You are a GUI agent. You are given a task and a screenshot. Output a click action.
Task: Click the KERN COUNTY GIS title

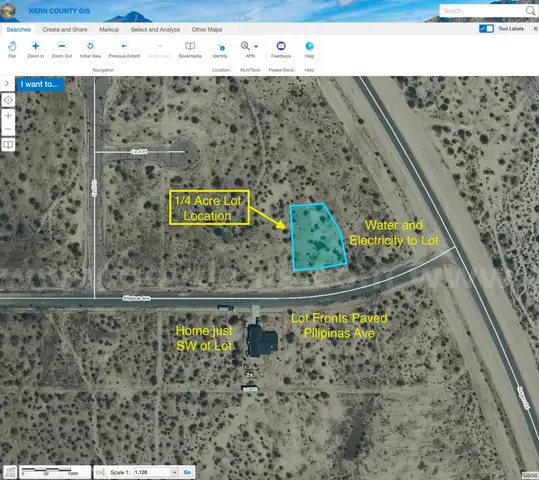59,11
